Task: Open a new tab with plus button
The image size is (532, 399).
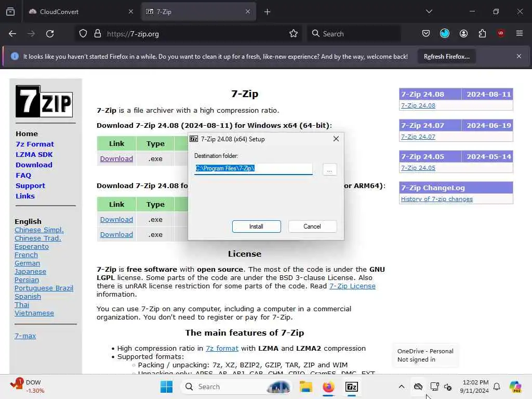Action: pos(268,12)
